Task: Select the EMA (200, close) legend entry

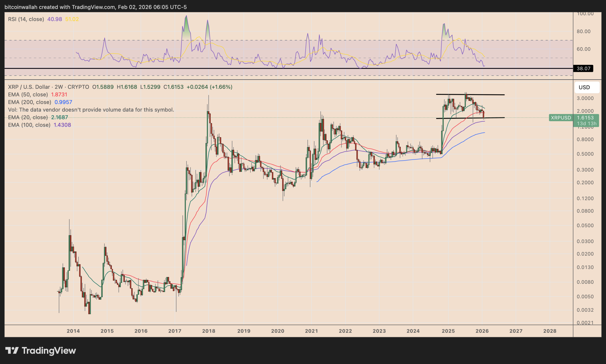Action: tap(29, 102)
